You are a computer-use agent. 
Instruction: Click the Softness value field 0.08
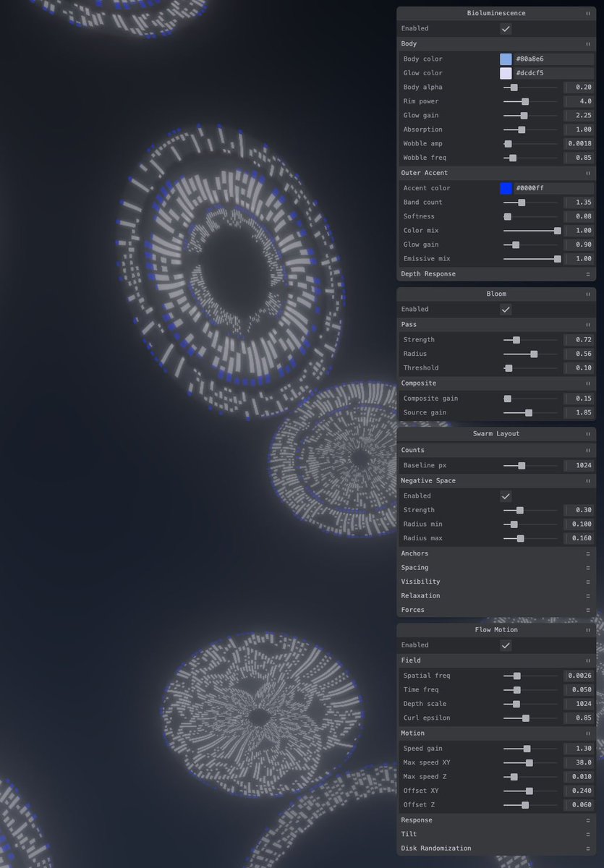[x=579, y=216]
